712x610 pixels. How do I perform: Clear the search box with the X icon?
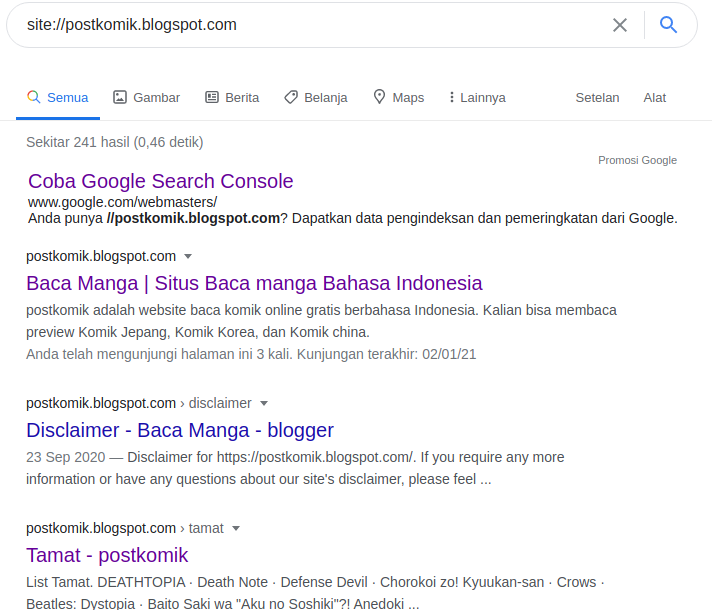pos(620,25)
